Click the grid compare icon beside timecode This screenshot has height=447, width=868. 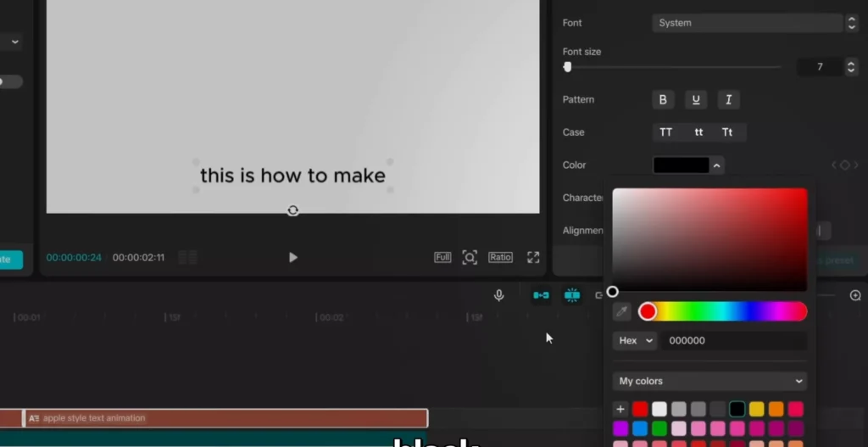coord(187,258)
